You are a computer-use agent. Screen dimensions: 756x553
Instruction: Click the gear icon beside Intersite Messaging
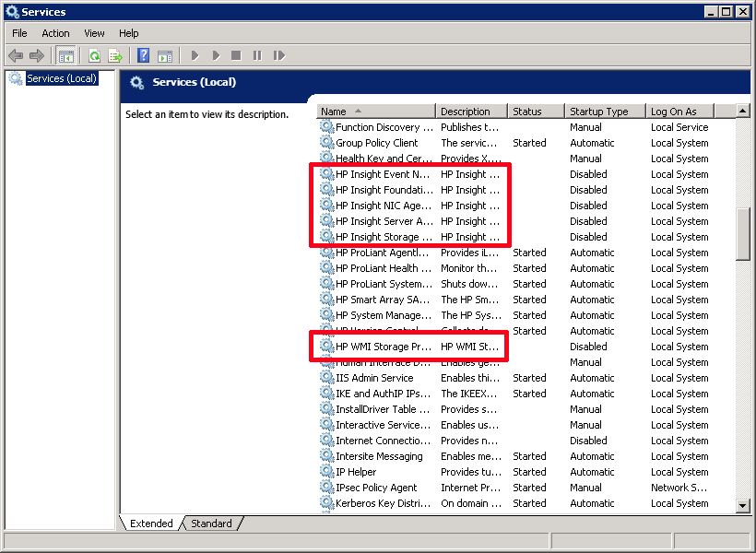[x=327, y=455]
